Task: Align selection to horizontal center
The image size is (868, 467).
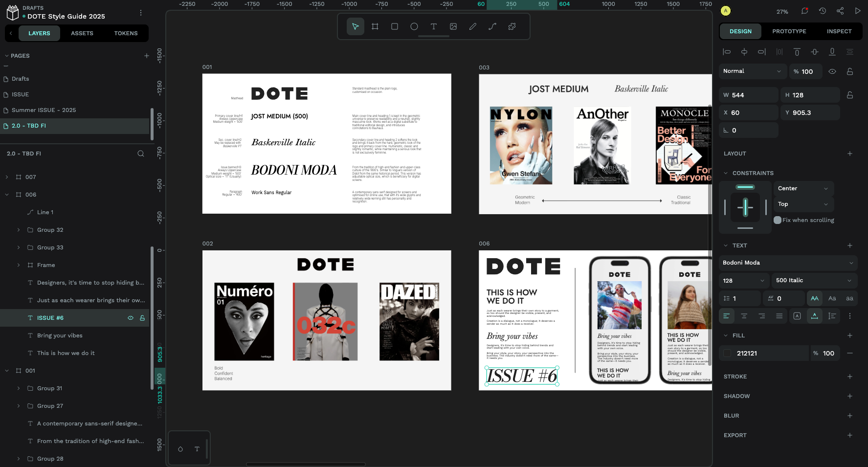Action: pyautogui.click(x=744, y=52)
